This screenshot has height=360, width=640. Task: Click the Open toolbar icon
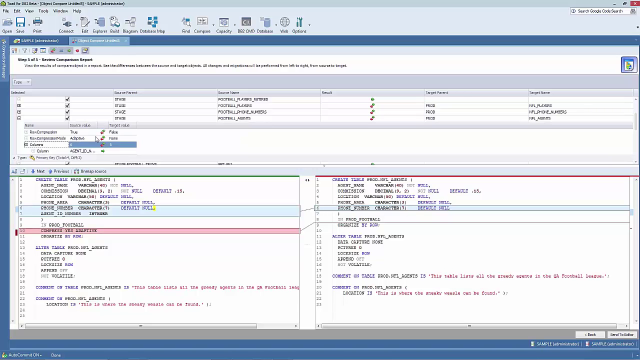7,25
